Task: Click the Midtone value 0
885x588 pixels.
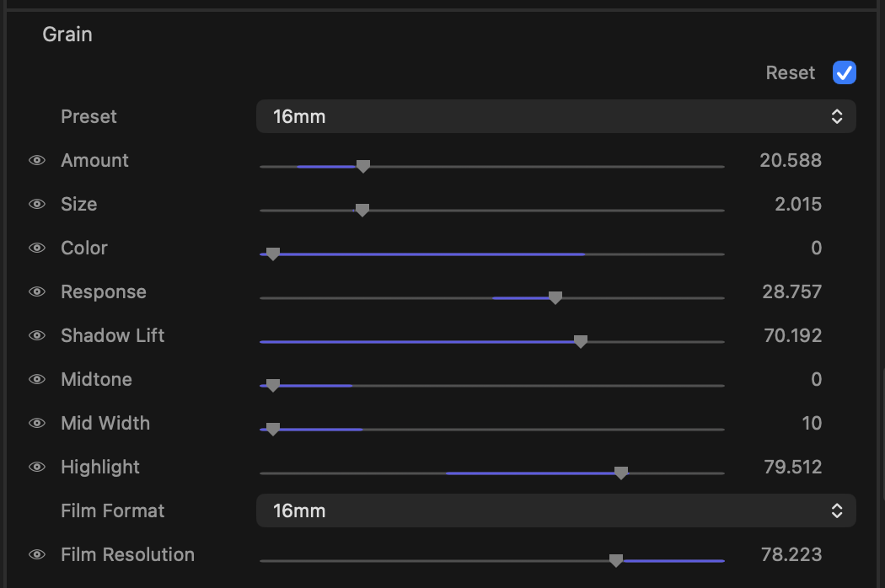Action: pos(816,379)
